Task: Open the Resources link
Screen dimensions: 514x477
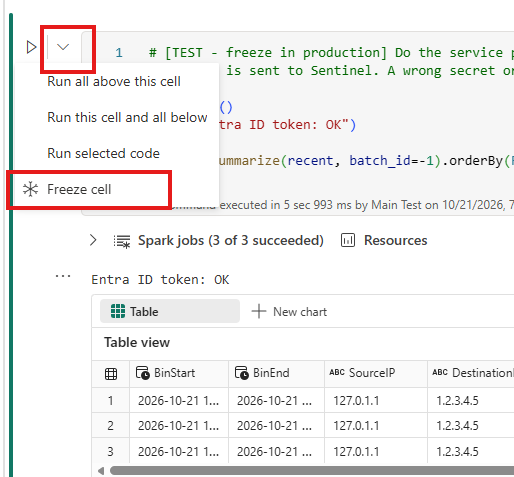Action: [396, 240]
